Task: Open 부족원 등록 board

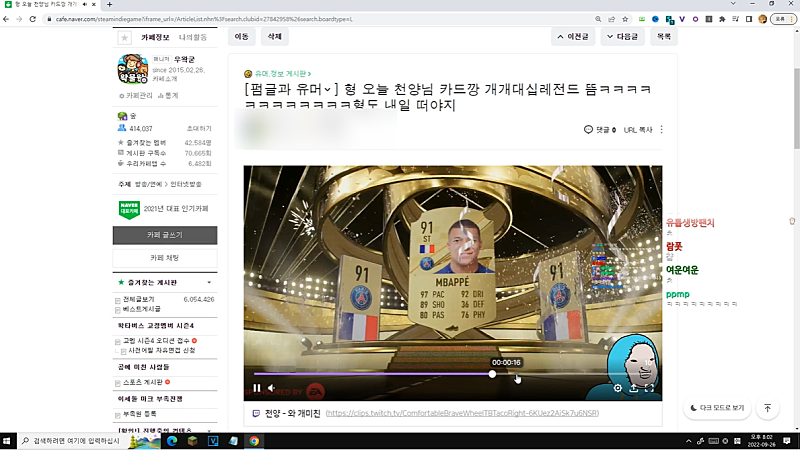Action: click(140, 414)
